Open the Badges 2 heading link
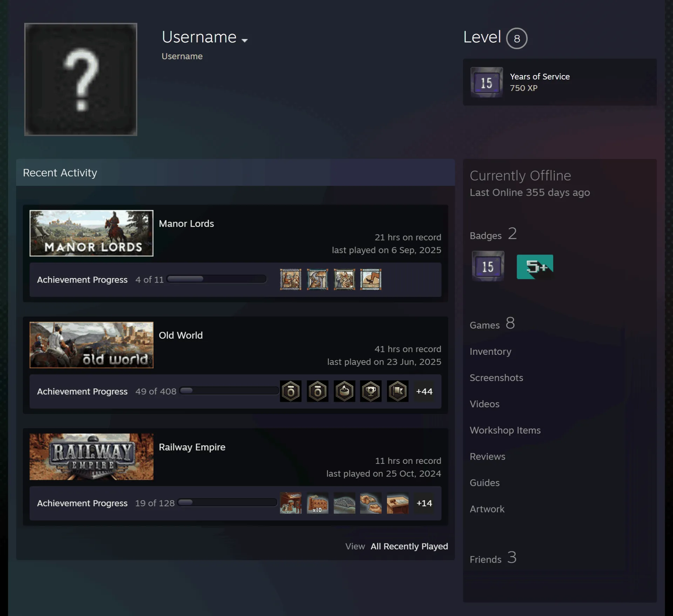This screenshot has width=673, height=616. point(493,234)
